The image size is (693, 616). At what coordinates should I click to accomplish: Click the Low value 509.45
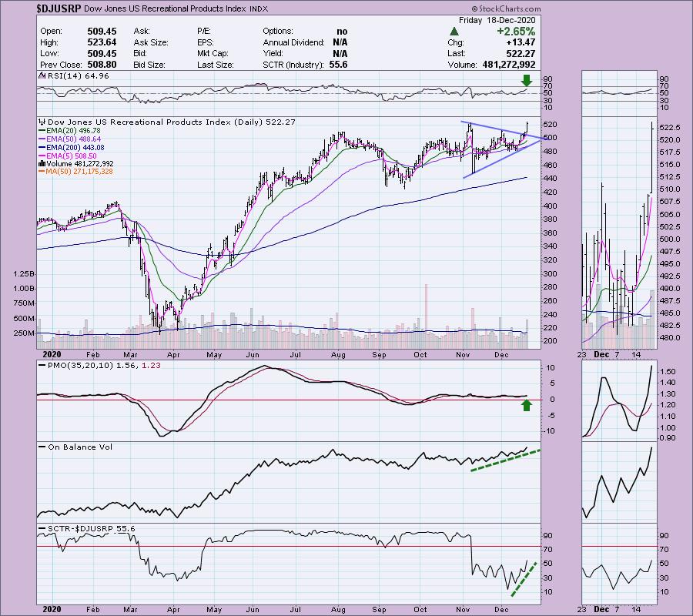[102, 53]
